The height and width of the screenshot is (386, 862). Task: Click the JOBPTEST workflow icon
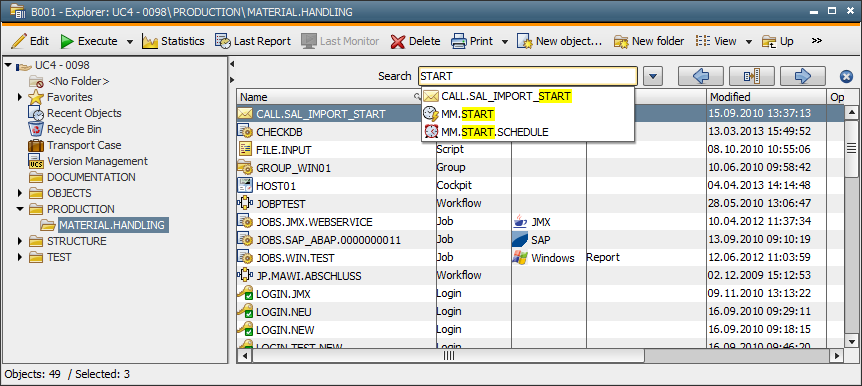click(x=244, y=203)
